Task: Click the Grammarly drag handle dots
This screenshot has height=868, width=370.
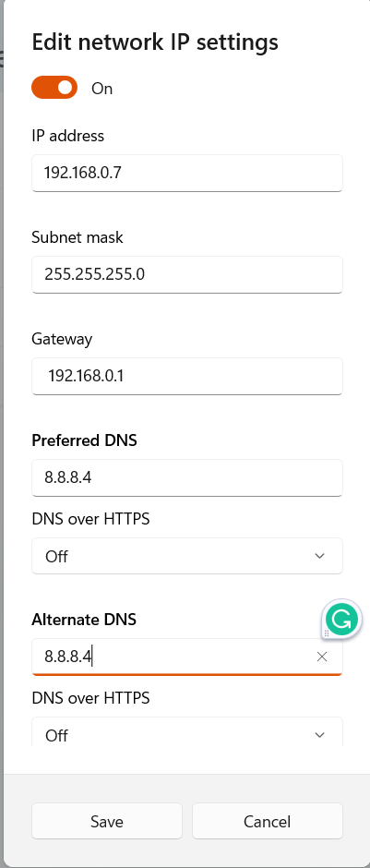Action: pos(327,633)
